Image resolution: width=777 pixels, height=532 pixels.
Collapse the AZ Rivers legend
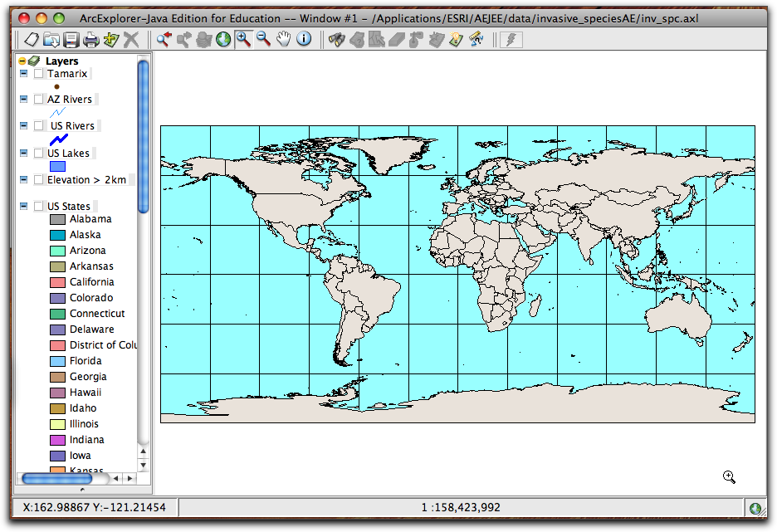coord(23,100)
